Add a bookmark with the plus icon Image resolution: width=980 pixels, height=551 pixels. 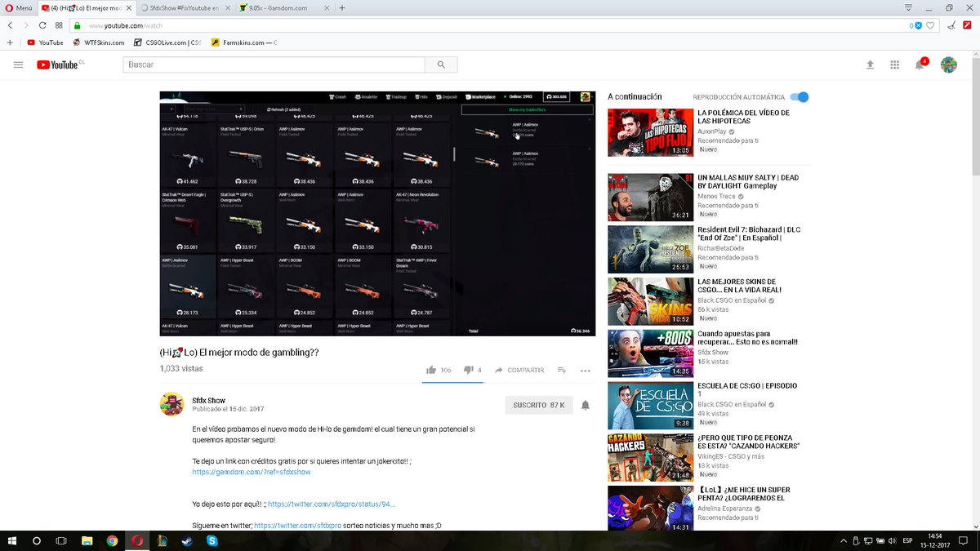coord(10,42)
